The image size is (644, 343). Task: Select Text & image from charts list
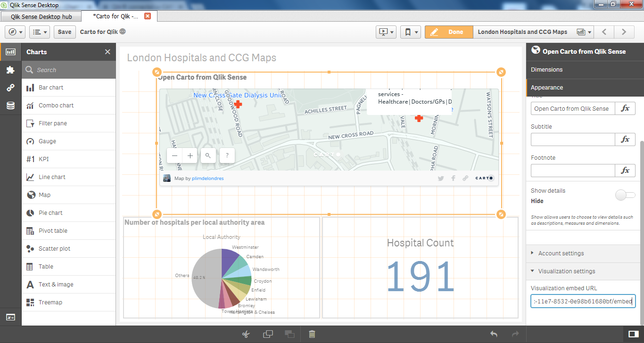click(69, 285)
